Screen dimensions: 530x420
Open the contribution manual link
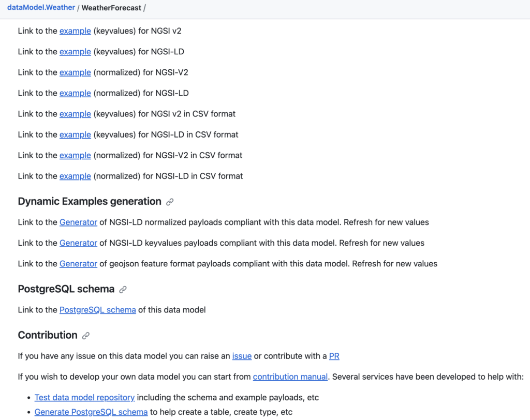(x=290, y=377)
